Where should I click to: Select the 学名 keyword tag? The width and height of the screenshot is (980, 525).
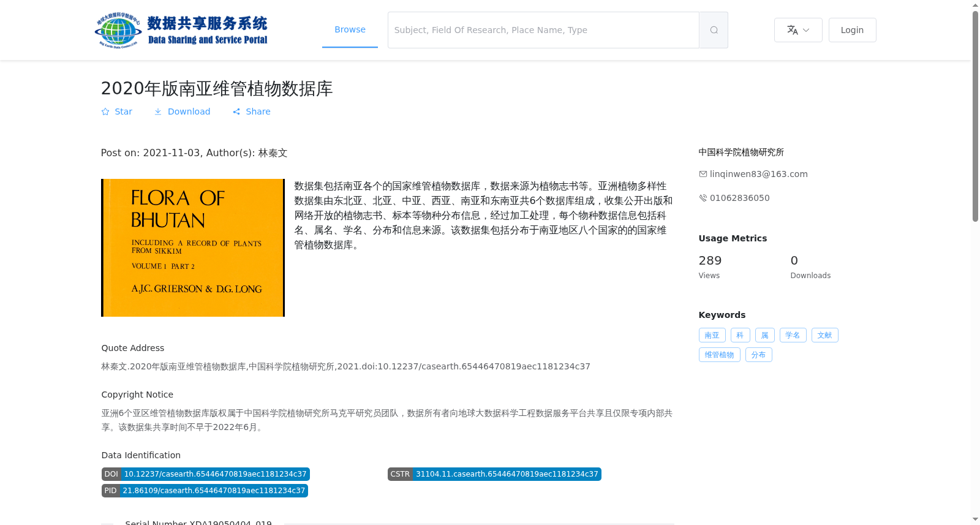click(x=793, y=335)
